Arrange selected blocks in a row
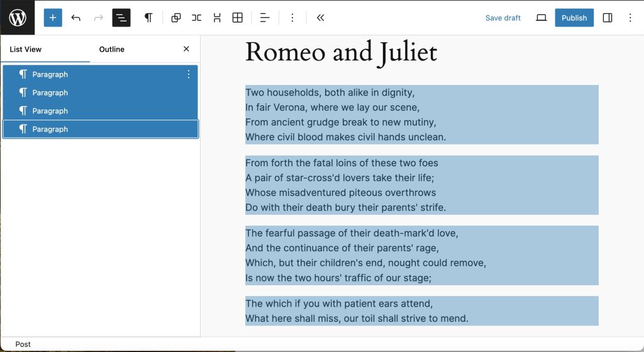This screenshot has width=644, height=352. tap(196, 18)
